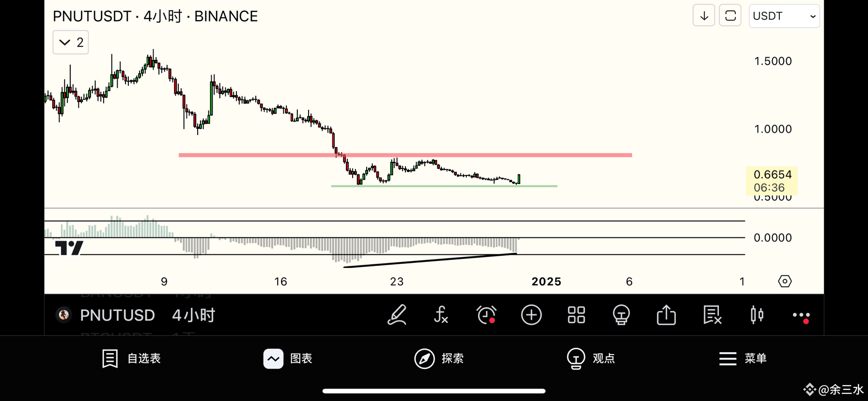Open more options with the three-dot icon
The height and width of the screenshot is (401, 868).
click(x=801, y=315)
